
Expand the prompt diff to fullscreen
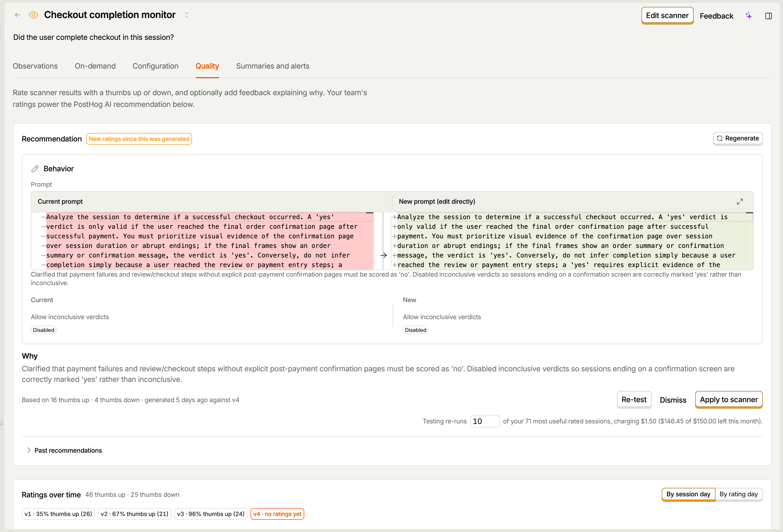pos(740,201)
